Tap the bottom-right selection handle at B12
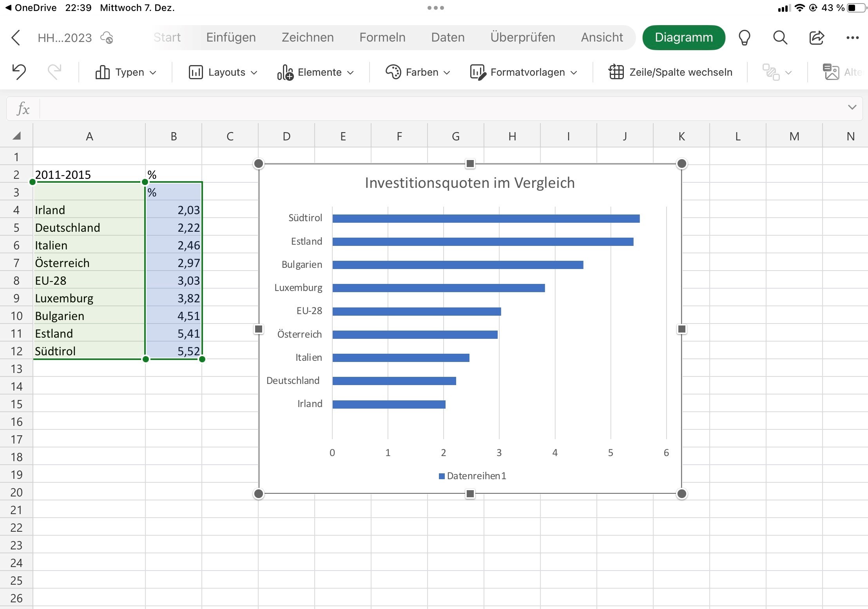This screenshot has width=868, height=609. [202, 359]
